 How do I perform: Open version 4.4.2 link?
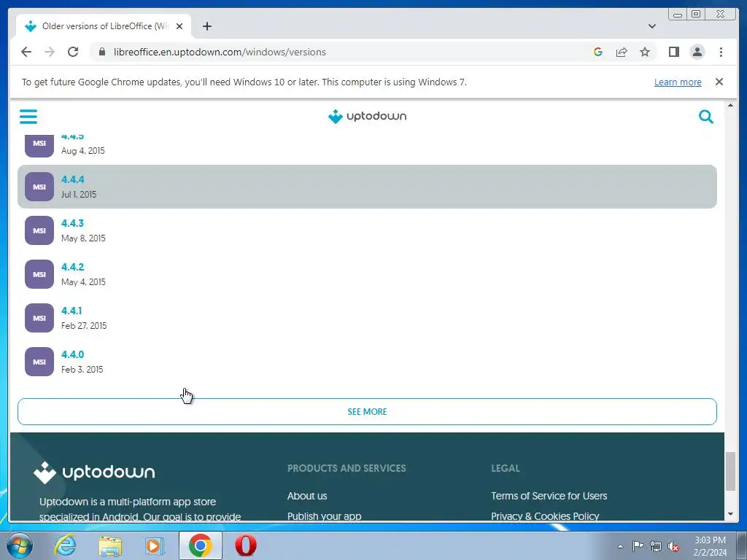(x=72, y=267)
